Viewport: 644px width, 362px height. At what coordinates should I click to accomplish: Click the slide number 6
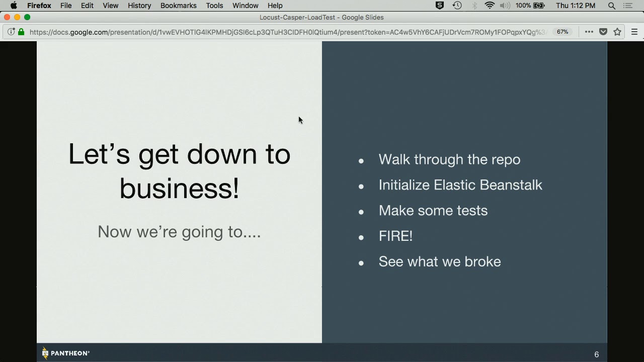[597, 354]
